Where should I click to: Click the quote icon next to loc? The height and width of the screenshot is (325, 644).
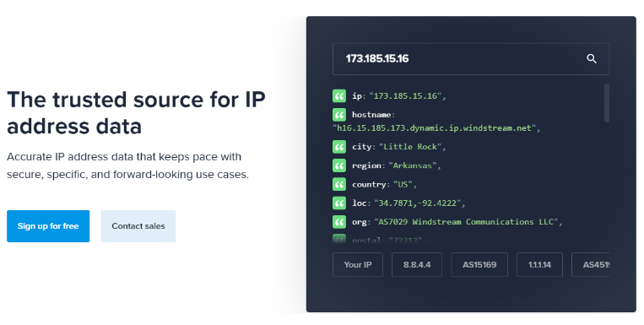pyautogui.click(x=339, y=203)
